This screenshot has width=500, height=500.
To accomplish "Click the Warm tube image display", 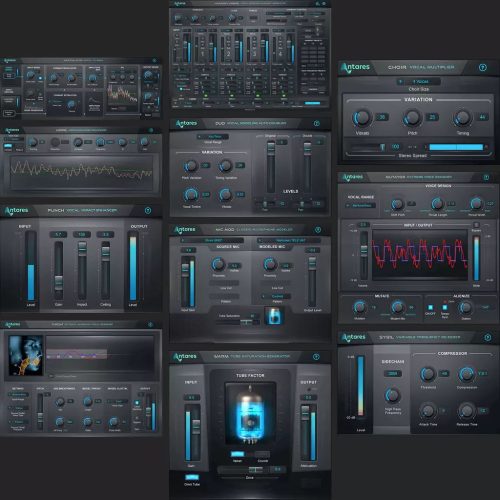I will pos(250,414).
